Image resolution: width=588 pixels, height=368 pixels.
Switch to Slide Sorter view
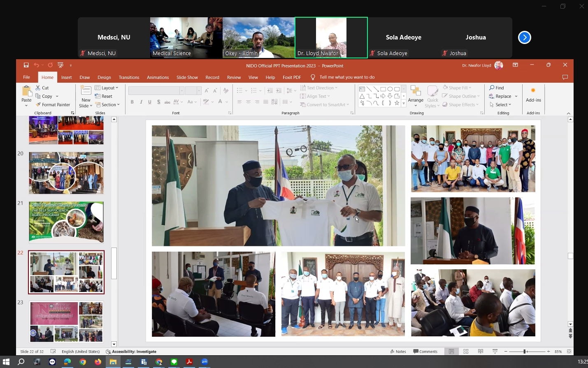[x=466, y=352]
